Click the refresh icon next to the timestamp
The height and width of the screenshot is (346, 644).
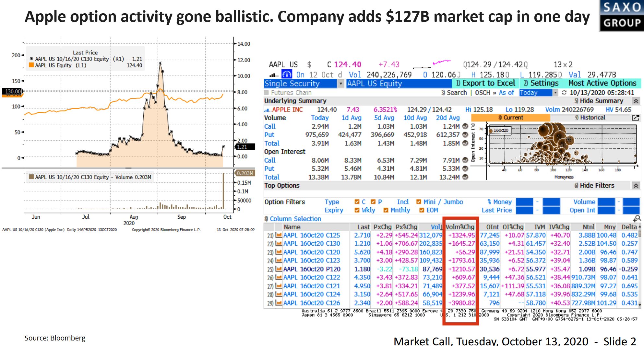pos(564,93)
